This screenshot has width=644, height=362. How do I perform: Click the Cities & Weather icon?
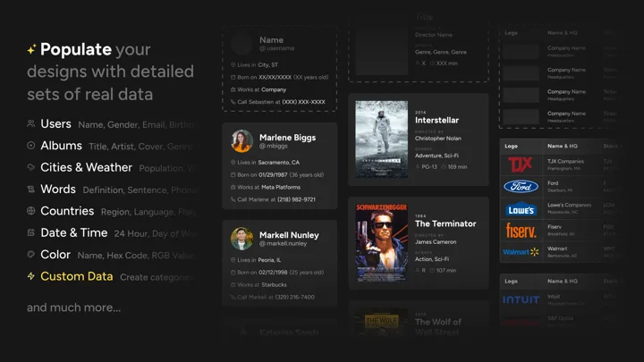(30, 167)
